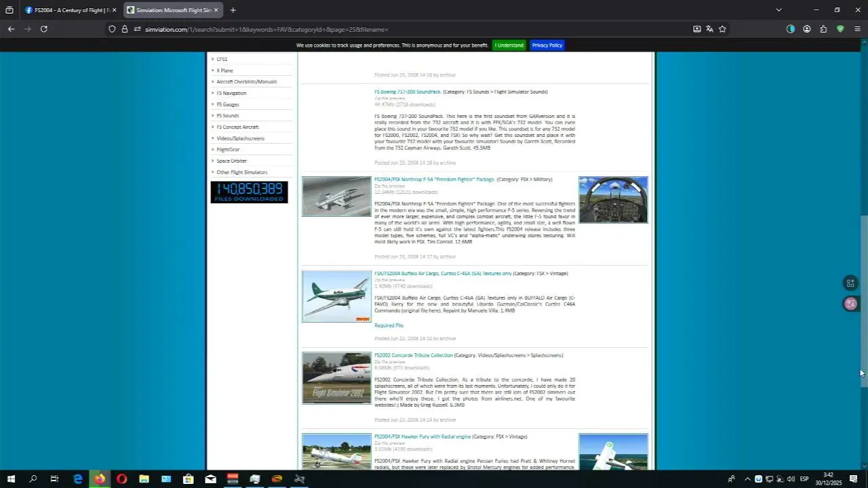The height and width of the screenshot is (488, 868).
Task: Open FS Sounds category
Action: point(228,116)
